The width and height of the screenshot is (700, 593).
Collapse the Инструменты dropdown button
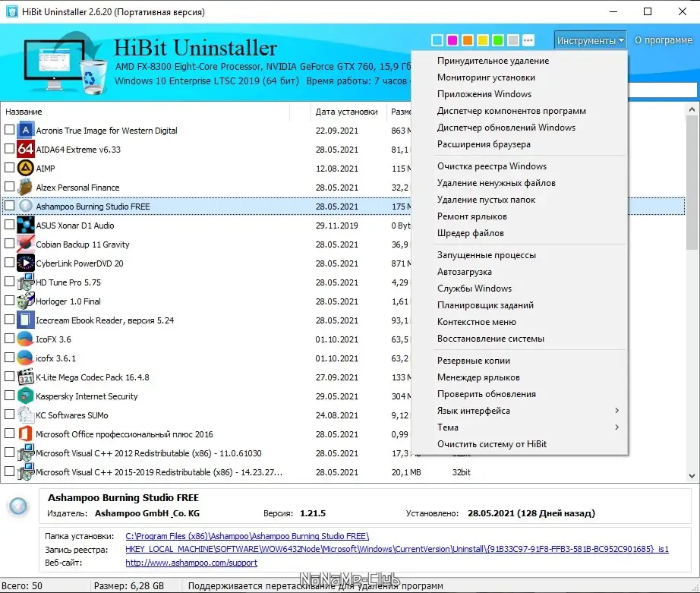590,41
